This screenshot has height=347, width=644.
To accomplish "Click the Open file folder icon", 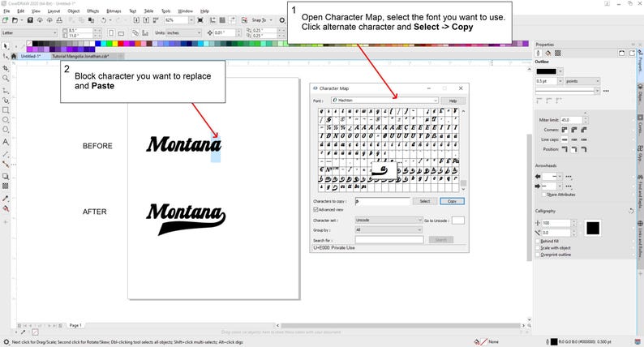I will click(15, 20).
